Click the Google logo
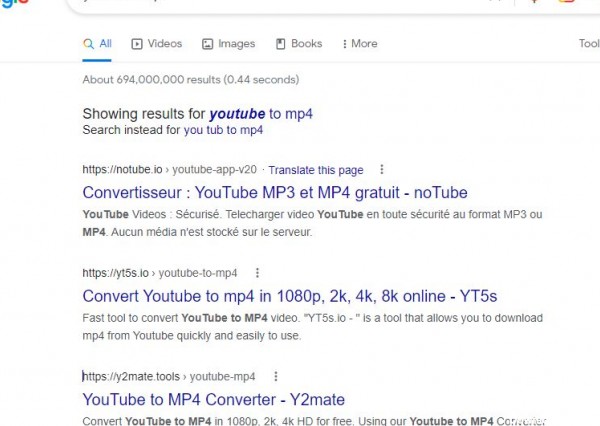This screenshot has height=426, width=600. [14, 4]
